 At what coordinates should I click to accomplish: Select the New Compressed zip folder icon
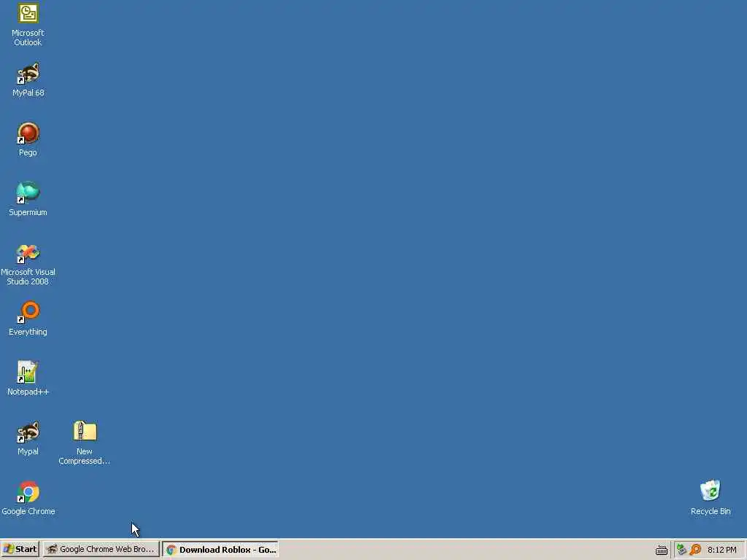pyautogui.click(x=85, y=443)
